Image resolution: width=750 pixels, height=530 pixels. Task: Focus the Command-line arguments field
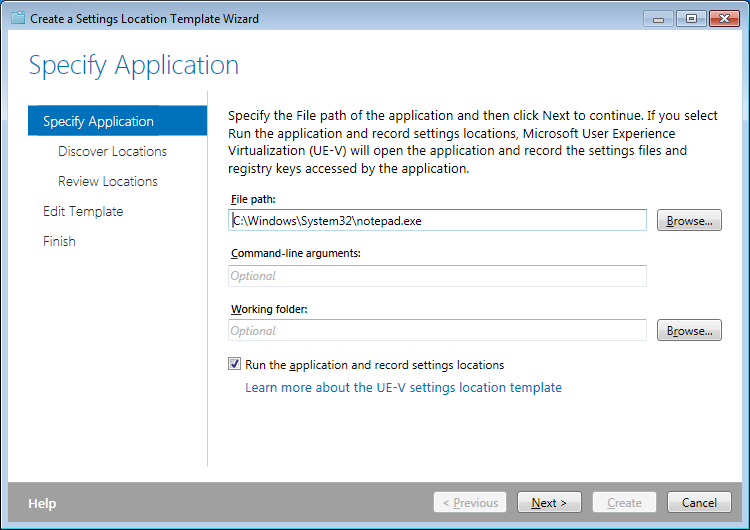coord(437,276)
